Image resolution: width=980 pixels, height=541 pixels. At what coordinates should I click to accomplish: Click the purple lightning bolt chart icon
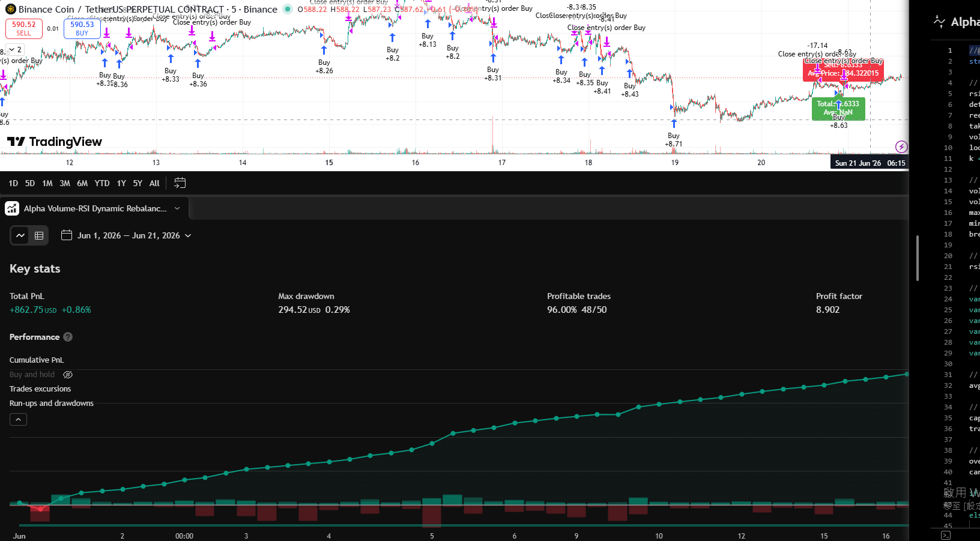point(901,147)
